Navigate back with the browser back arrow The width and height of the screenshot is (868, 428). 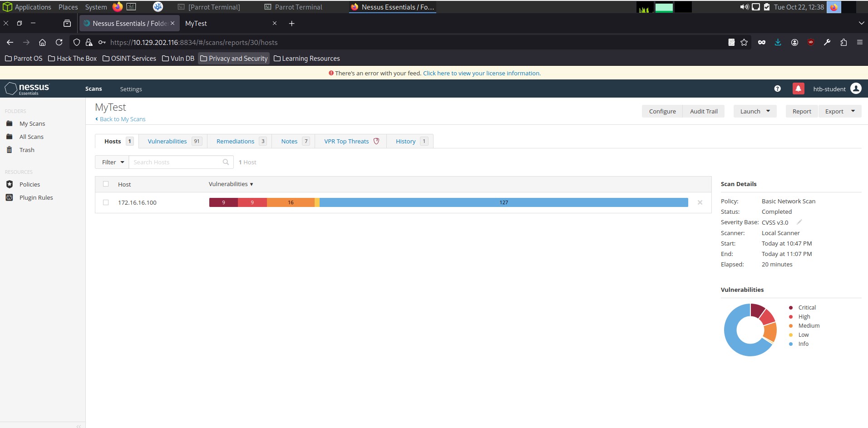coord(10,42)
